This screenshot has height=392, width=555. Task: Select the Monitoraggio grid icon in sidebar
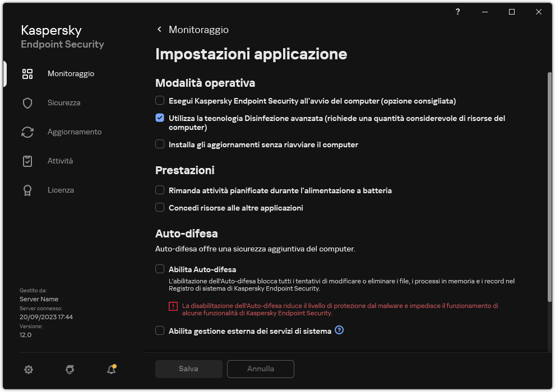(x=27, y=73)
